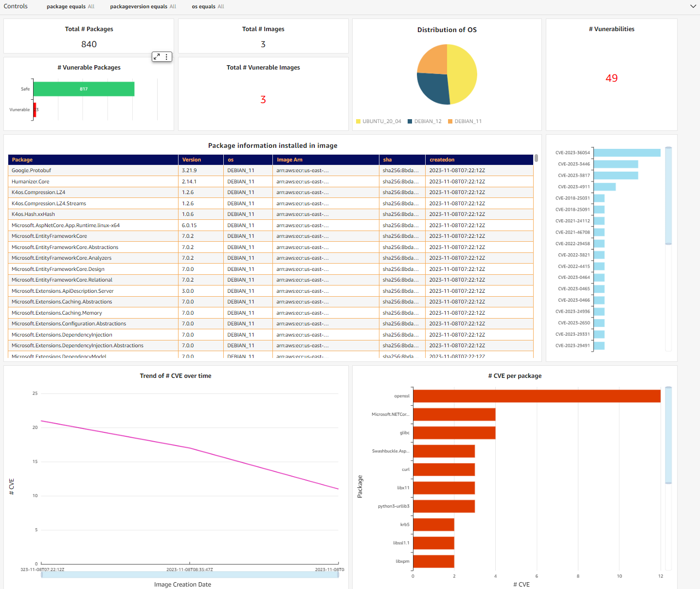The height and width of the screenshot is (589, 700).
Task: Click the Controls label in the top bar
Action: pos(15,6)
